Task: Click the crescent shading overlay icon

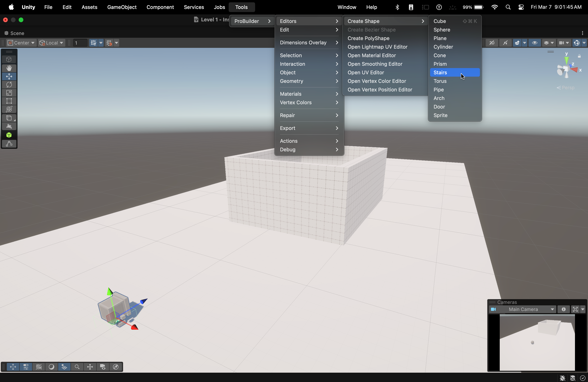Action: point(51,367)
